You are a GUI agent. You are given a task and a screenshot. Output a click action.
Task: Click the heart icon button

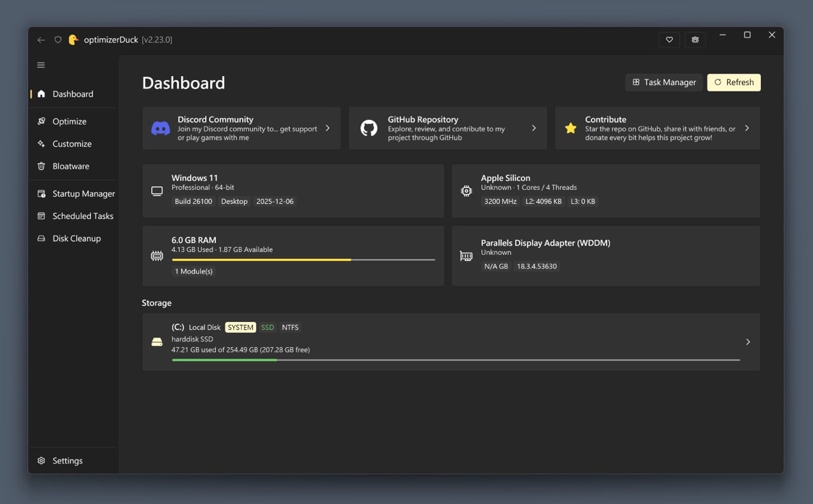(x=669, y=40)
